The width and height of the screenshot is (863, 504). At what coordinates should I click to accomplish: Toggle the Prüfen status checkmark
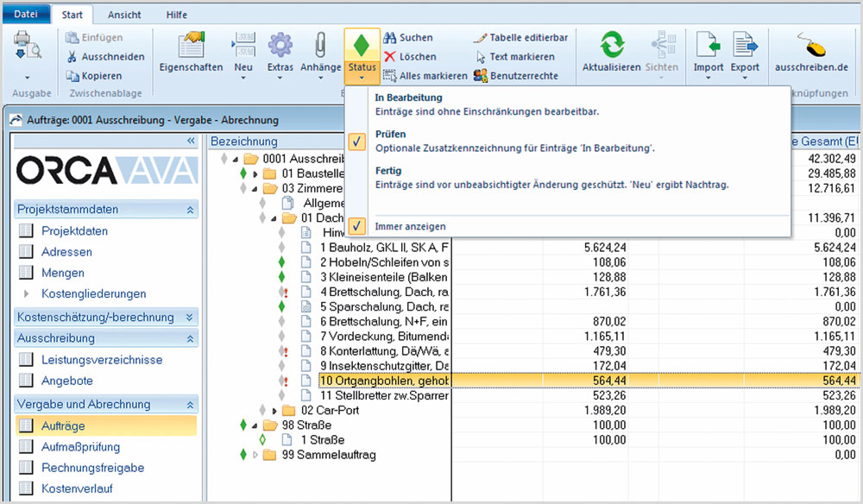(x=359, y=142)
